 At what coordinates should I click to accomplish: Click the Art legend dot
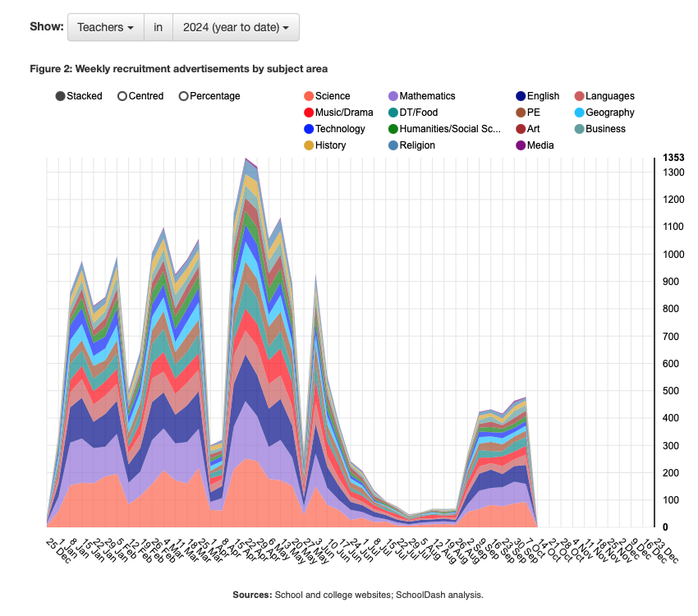click(x=521, y=129)
